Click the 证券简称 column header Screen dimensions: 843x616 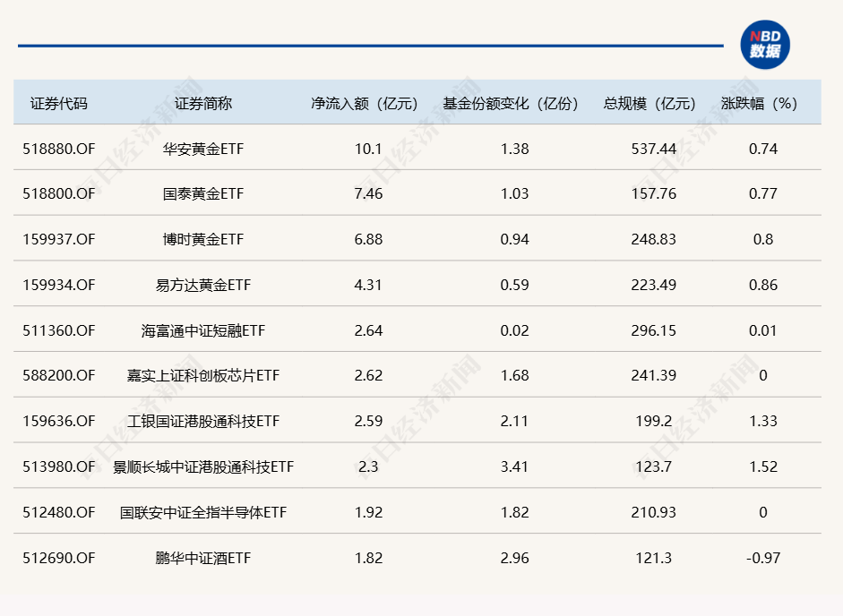pyautogui.click(x=203, y=103)
